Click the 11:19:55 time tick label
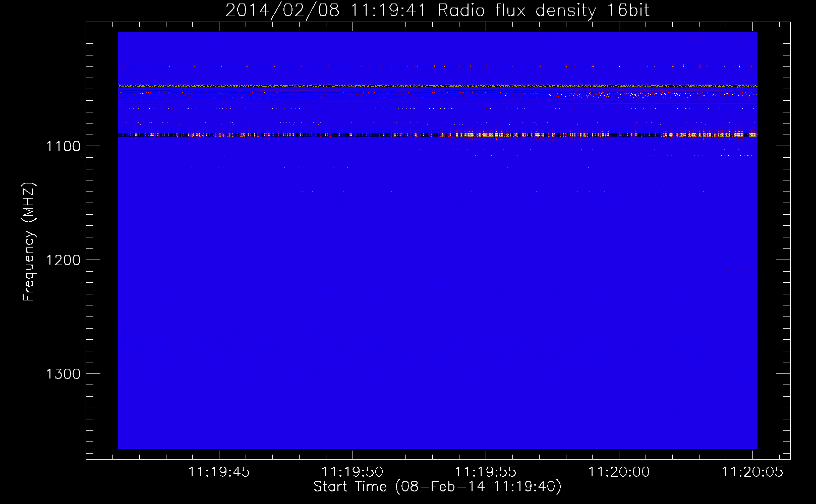 click(x=486, y=472)
